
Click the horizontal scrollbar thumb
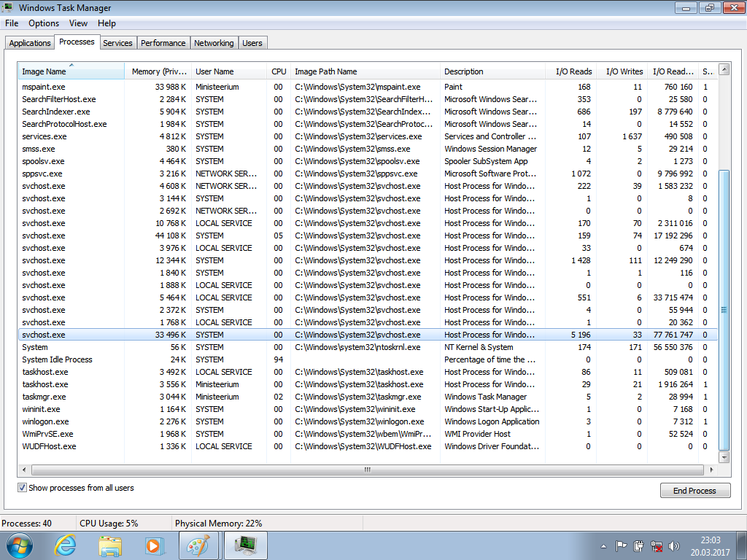pos(368,470)
